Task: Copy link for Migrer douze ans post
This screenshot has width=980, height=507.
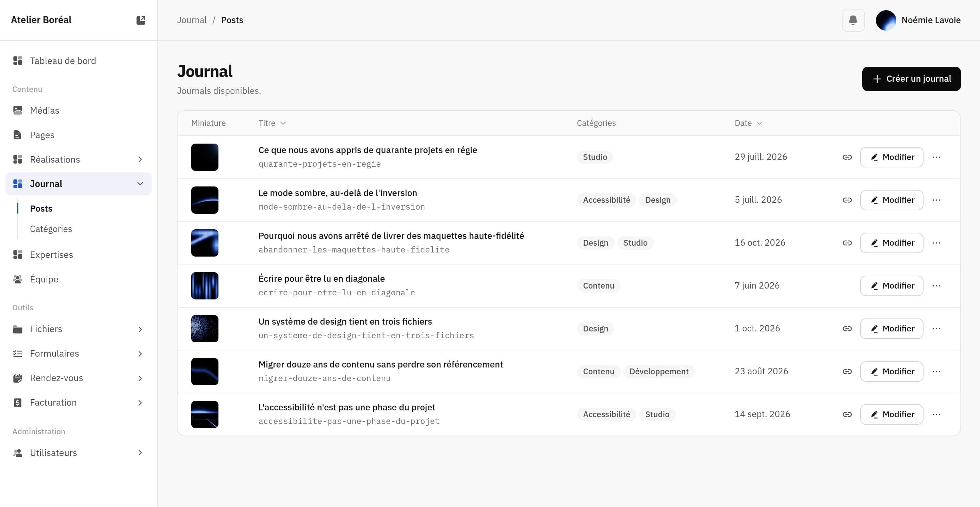Action: (847, 372)
